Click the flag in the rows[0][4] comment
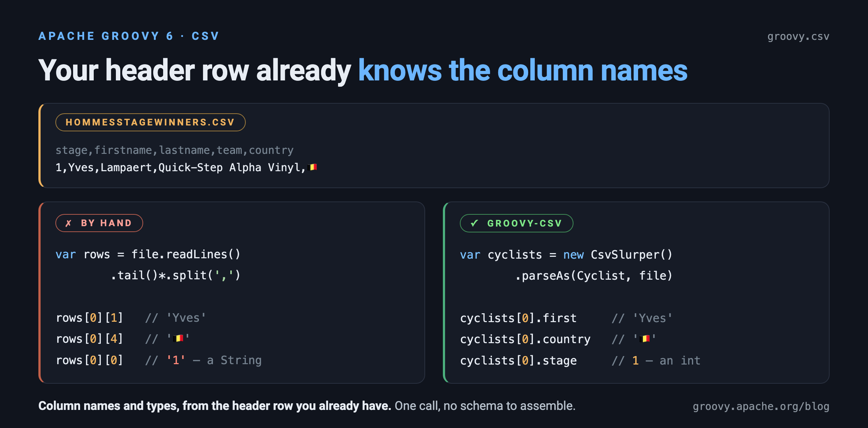 [x=178, y=338]
